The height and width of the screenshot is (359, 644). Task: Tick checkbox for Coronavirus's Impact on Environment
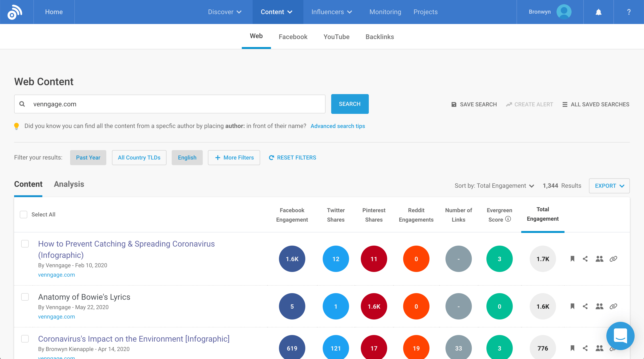click(x=25, y=339)
